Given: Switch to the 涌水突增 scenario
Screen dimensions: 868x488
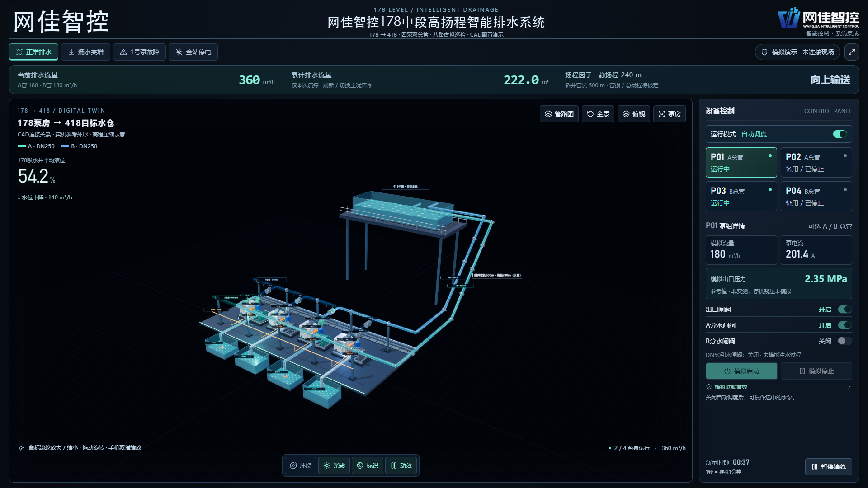Looking at the screenshot, I should (85, 52).
